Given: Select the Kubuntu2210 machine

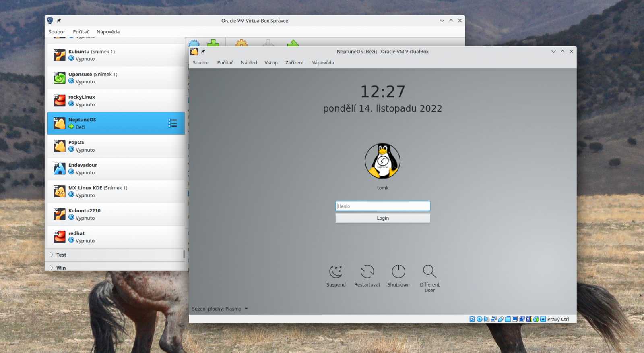Looking at the screenshot, I should click(116, 214).
